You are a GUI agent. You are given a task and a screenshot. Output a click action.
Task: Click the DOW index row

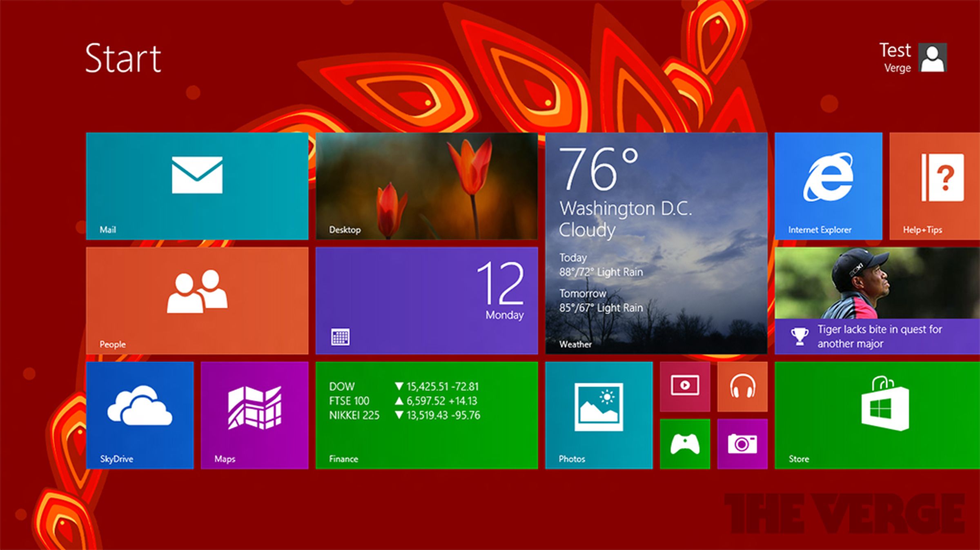point(404,386)
